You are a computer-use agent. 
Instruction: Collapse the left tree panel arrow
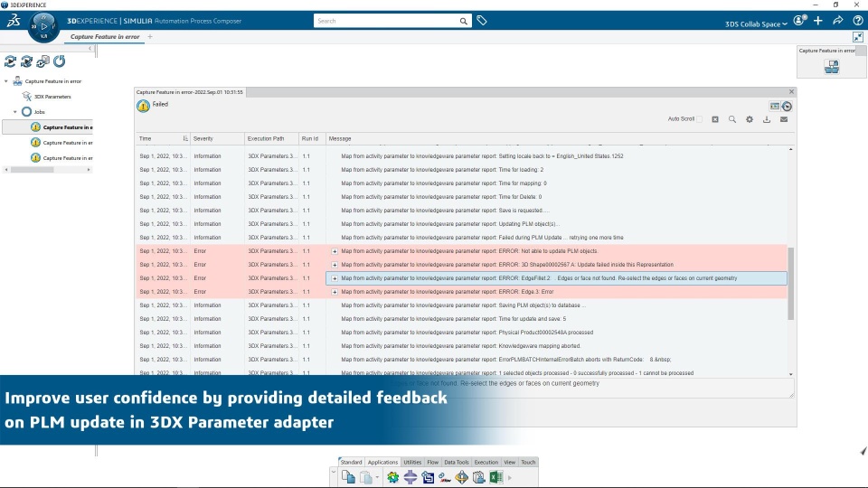[90, 49]
